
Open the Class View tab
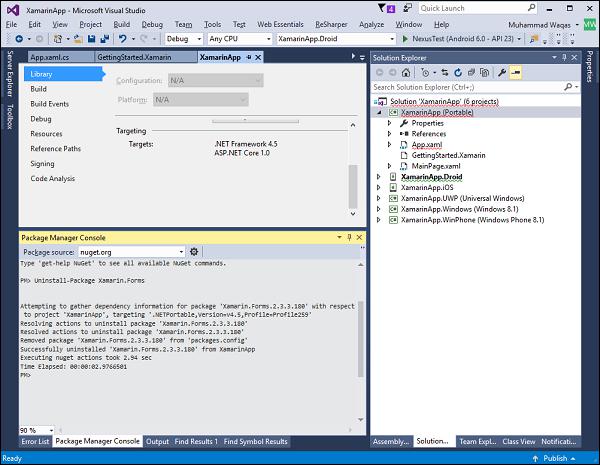(x=519, y=441)
